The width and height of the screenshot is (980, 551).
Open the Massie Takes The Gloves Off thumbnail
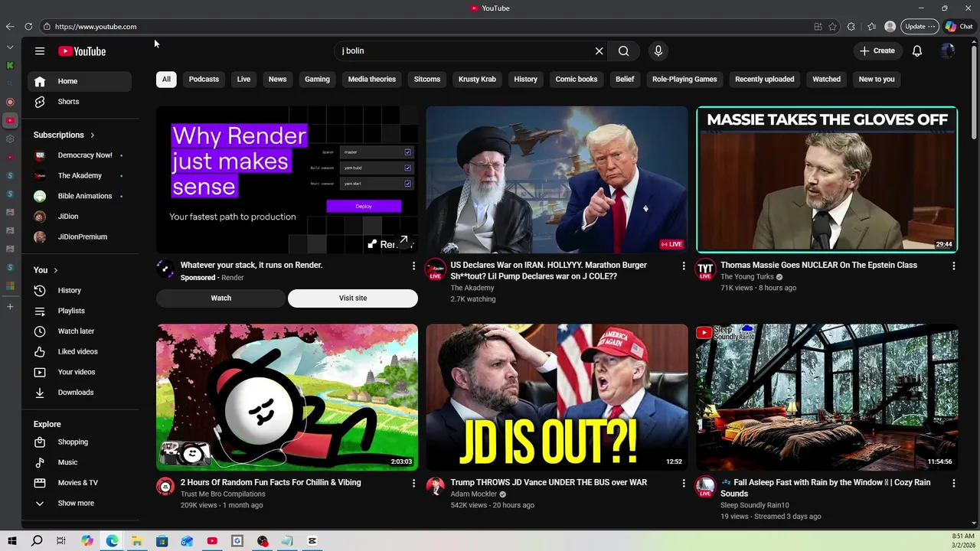tap(827, 179)
